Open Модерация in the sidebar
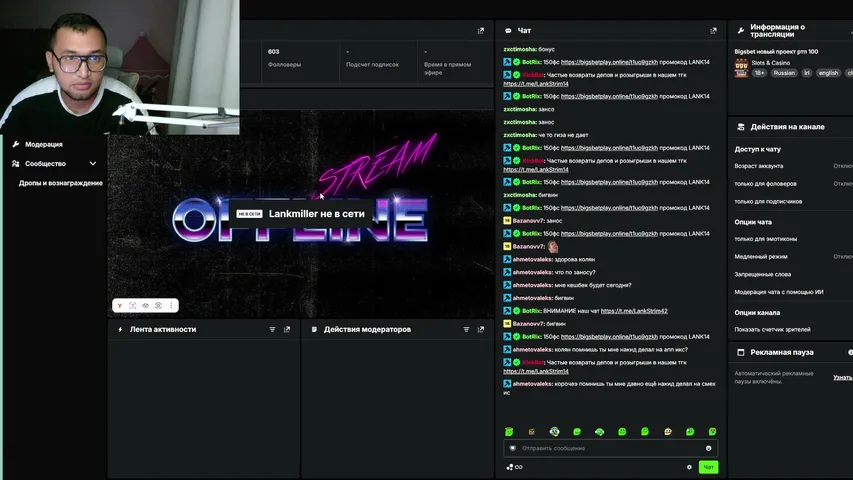 (x=44, y=144)
